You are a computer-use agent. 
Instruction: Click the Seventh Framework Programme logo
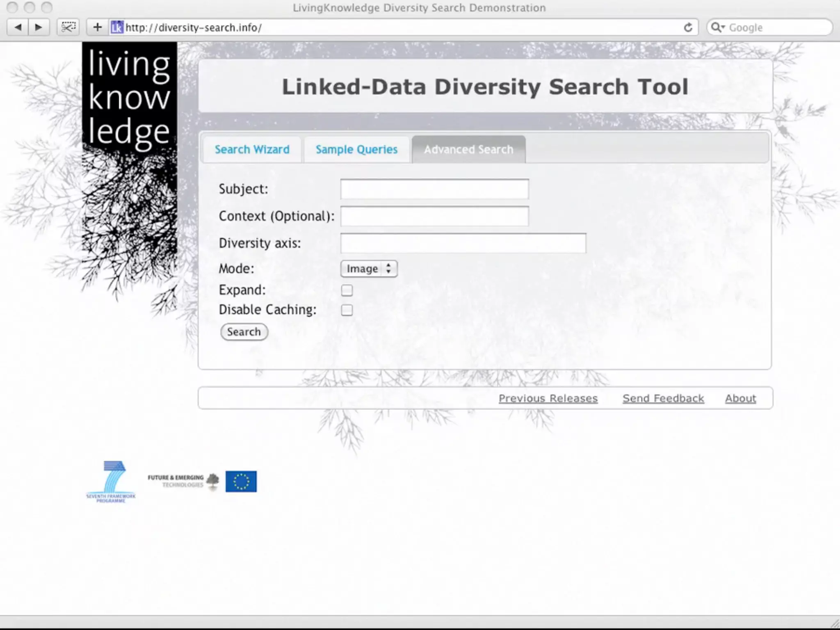tap(111, 481)
